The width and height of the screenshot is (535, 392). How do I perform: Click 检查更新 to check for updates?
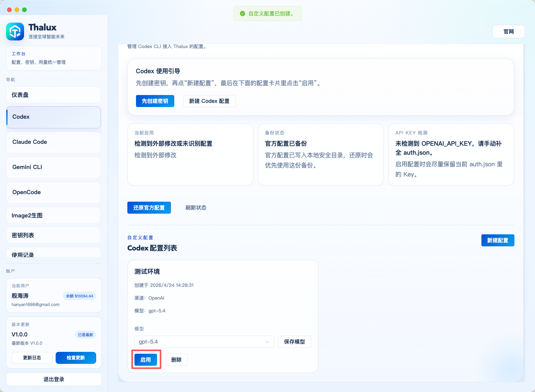[x=76, y=358]
